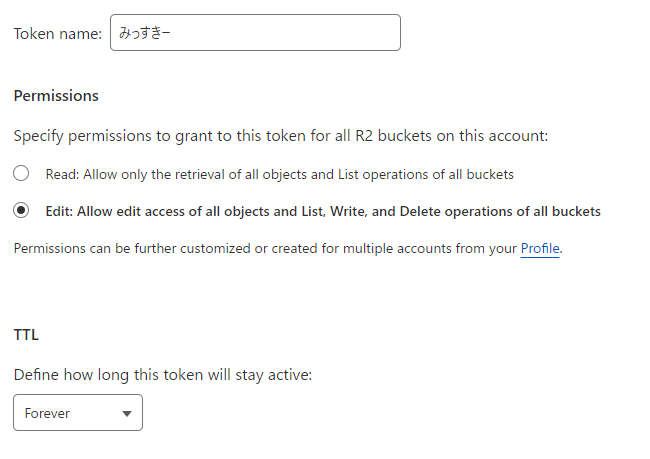Click the 'Define how long this token' text
The height and width of the screenshot is (459, 650).
[162, 375]
